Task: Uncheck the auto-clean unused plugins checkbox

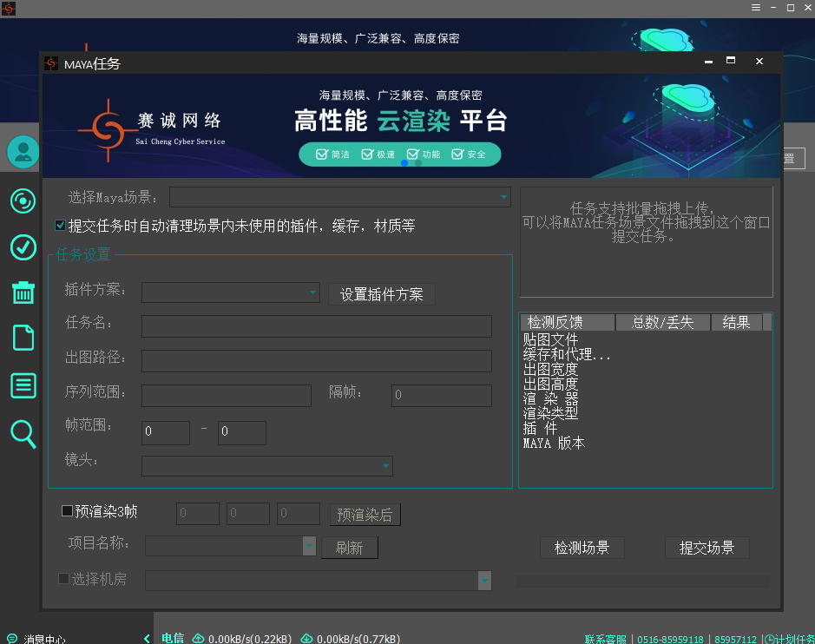Action: pos(61,226)
